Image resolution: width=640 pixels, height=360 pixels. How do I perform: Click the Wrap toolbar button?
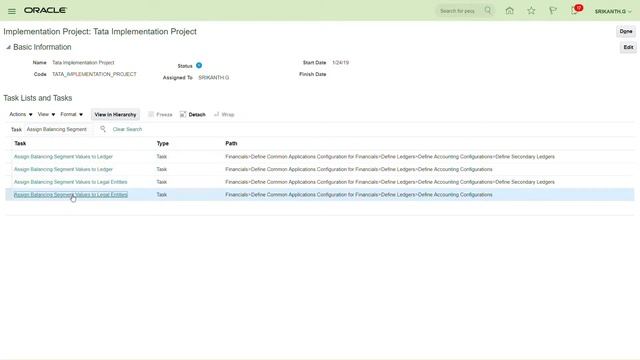coord(224,114)
